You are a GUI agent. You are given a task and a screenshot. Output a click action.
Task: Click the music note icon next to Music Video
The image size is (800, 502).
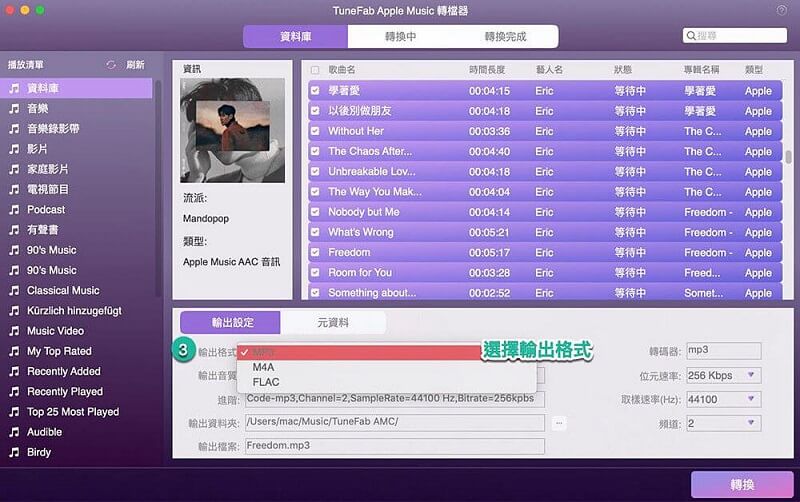[14, 331]
